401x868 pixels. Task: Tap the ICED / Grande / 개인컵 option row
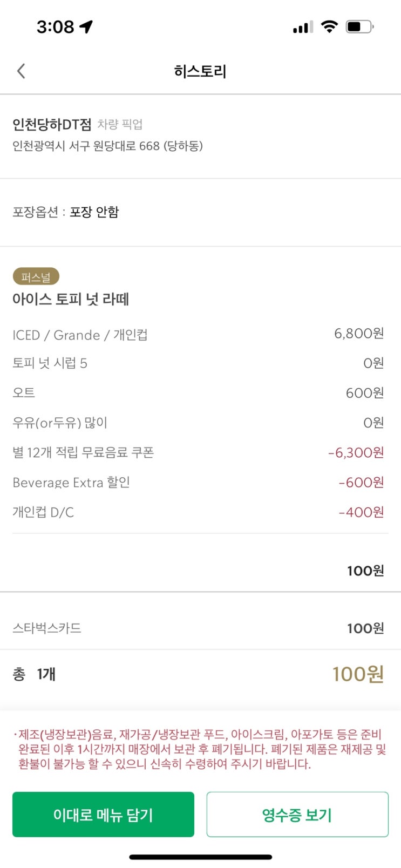(x=198, y=334)
